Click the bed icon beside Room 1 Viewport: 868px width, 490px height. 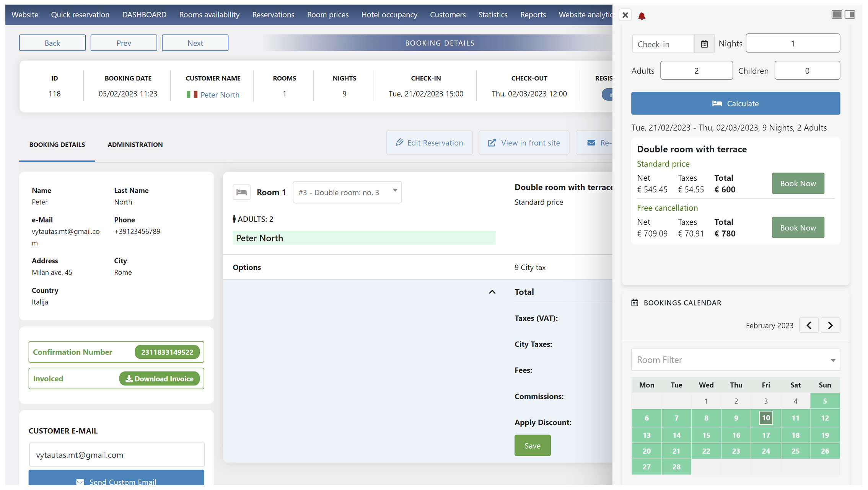point(241,192)
